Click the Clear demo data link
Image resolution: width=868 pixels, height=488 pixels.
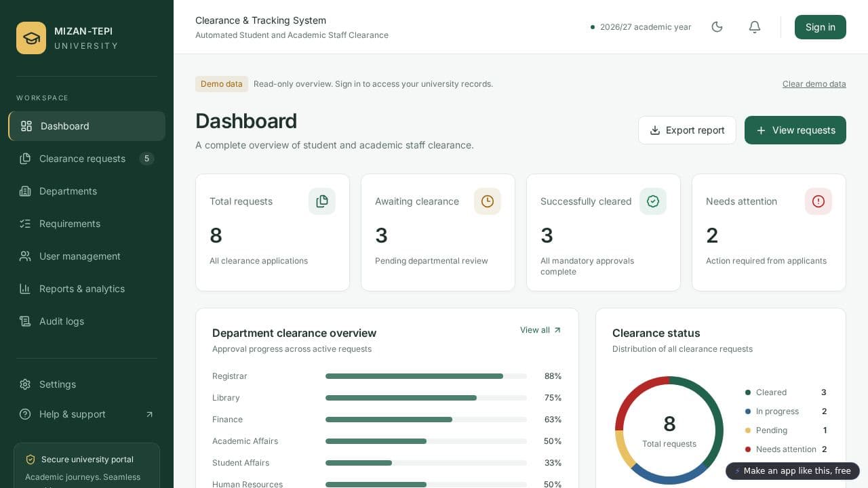click(814, 84)
